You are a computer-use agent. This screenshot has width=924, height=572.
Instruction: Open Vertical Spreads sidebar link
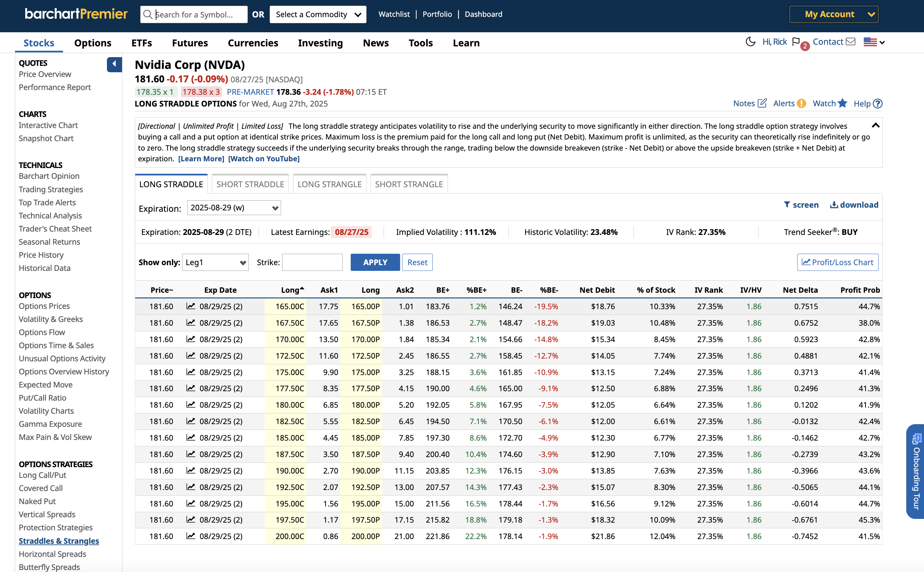coord(47,514)
